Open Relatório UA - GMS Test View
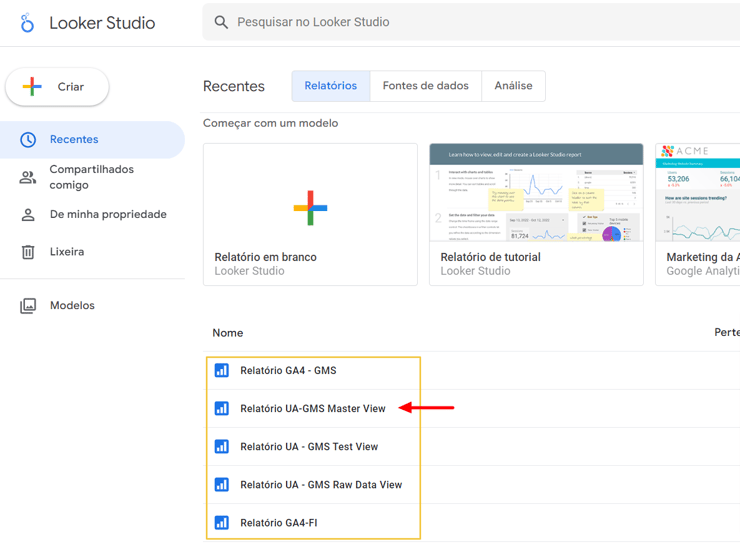 coord(309,447)
